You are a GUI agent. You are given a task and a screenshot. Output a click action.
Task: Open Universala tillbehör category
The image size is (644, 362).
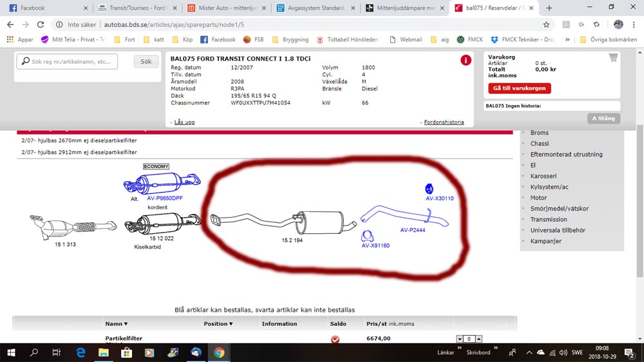[557, 230]
